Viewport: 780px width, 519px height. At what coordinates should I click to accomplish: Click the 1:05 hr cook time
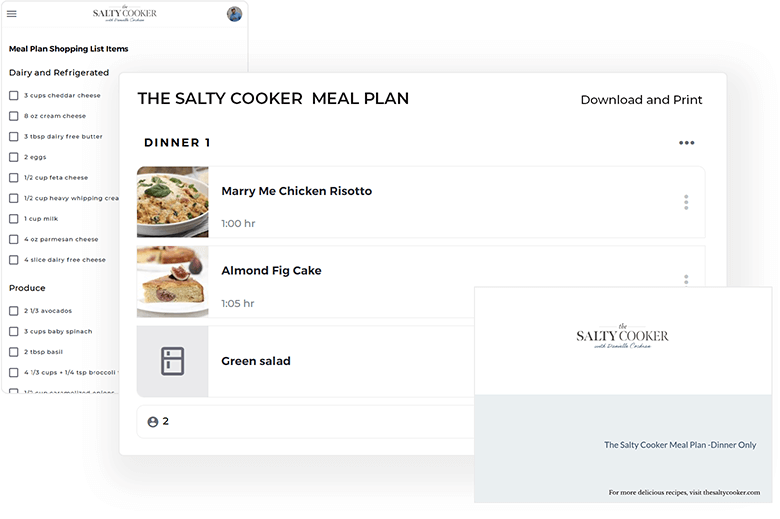click(x=238, y=304)
